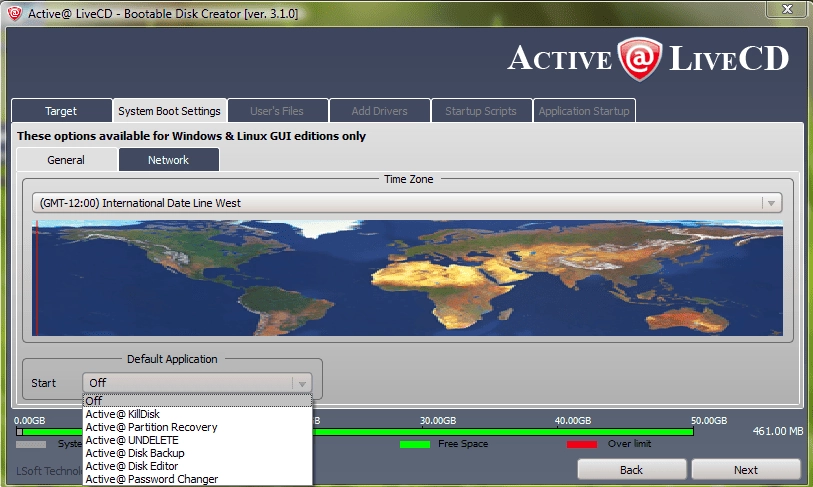The width and height of the screenshot is (813, 487).
Task: Click the red Over limit legend swatch
Action: tap(582, 444)
